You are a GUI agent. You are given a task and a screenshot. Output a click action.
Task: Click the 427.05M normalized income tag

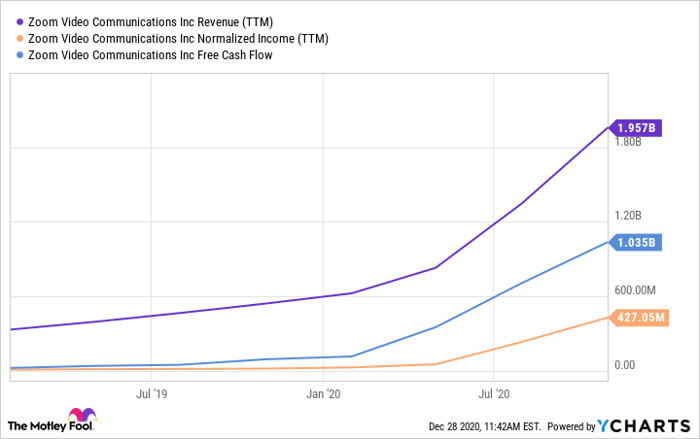click(x=640, y=318)
